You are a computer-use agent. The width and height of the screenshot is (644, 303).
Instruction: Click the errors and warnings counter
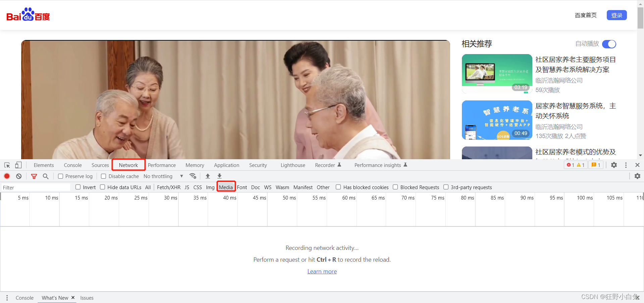point(576,165)
